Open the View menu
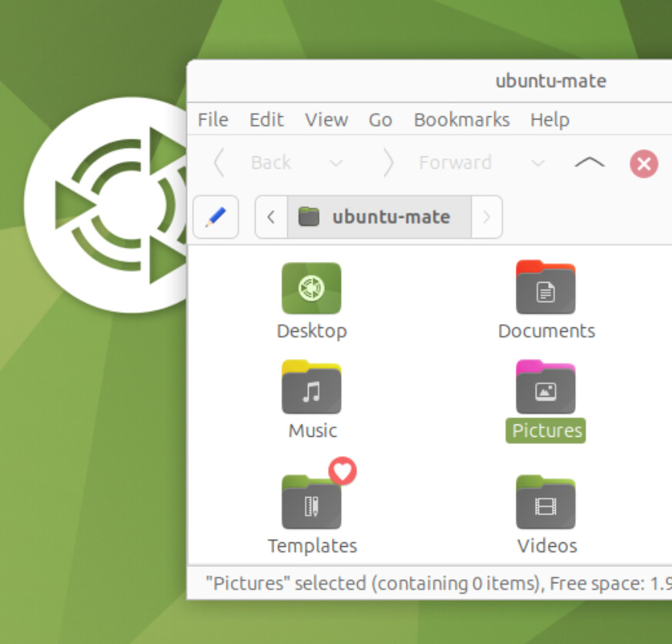Screen dimensions: 672x644 (326, 120)
